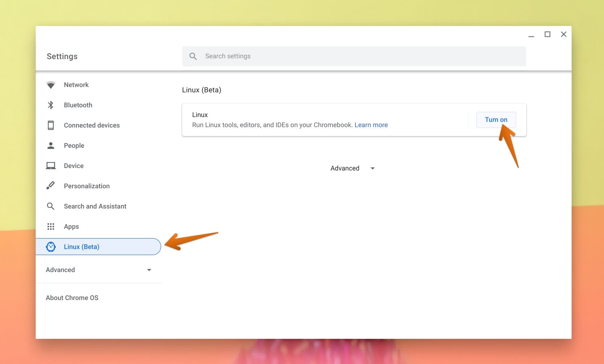Screen dimensions: 604x364
Task: Maximize the Settings window
Action: [x=547, y=34]
